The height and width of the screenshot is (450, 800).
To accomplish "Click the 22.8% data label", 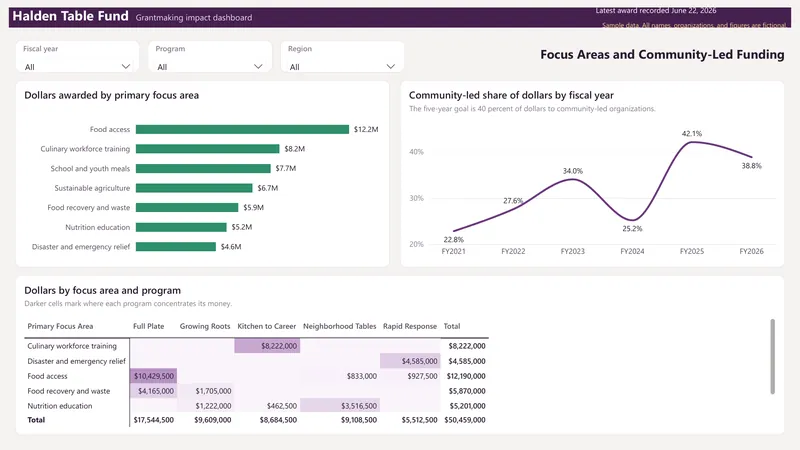I will tap(454, 239).
